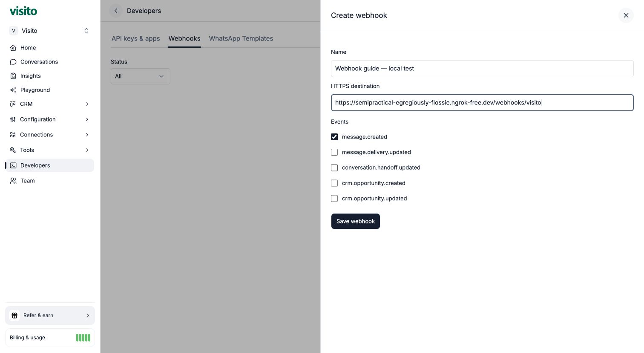The image size is (644, 353).
Task: Close the Create webhook panel
Action: click(x=626, y=15)
